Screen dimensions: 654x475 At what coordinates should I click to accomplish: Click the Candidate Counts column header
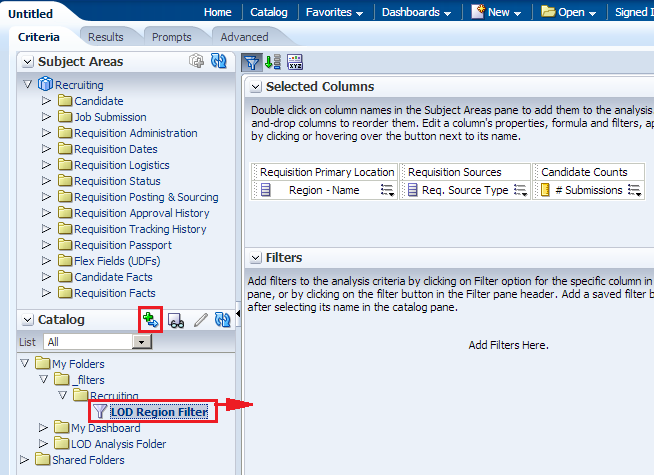[584, 172]
